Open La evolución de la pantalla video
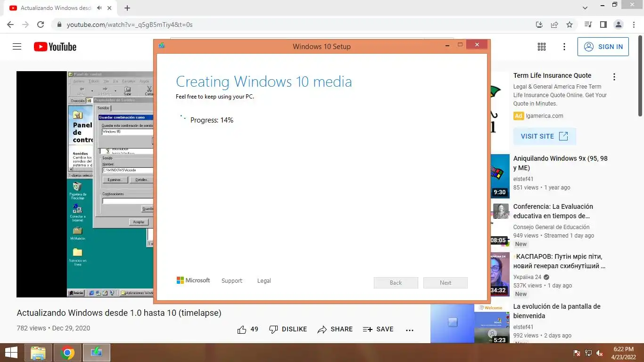Viewport: 644px width, 362px height. pyautogui.click(x=557, y=311)
